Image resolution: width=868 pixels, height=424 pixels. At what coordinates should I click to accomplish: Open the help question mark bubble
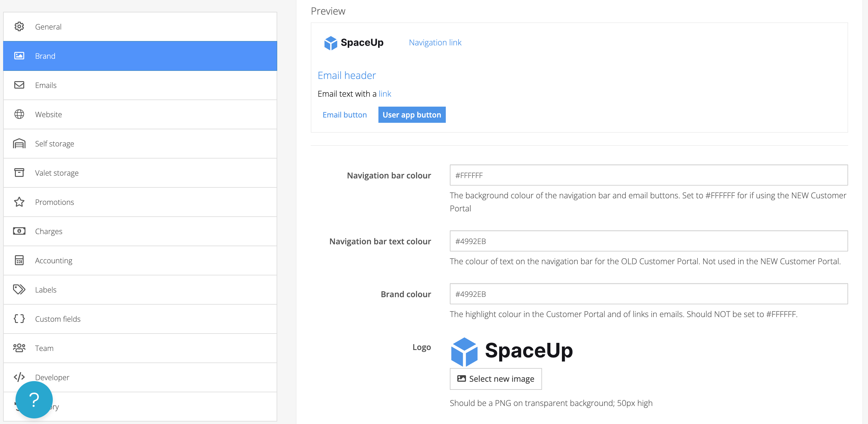[x=34, y=399]
